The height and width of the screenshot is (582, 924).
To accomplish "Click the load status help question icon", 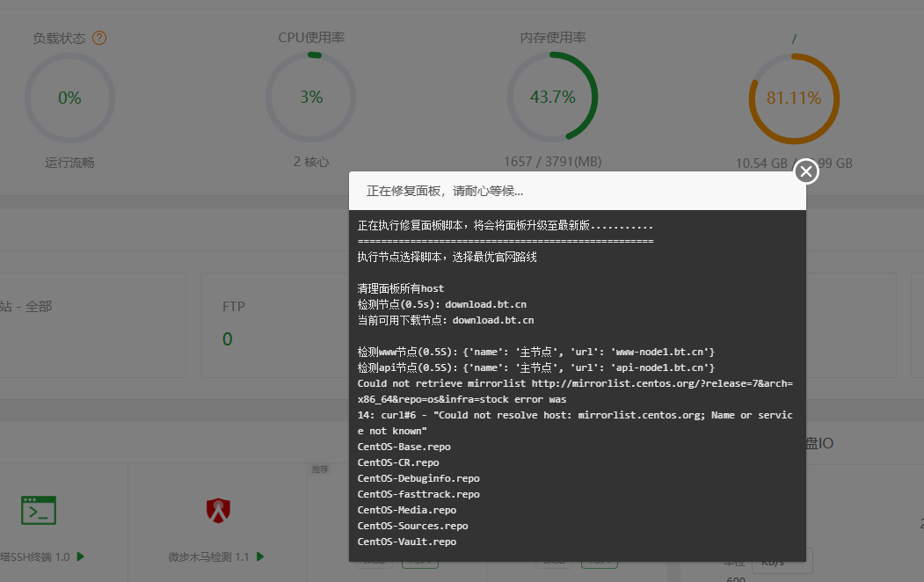I will [x=99, y=39].
